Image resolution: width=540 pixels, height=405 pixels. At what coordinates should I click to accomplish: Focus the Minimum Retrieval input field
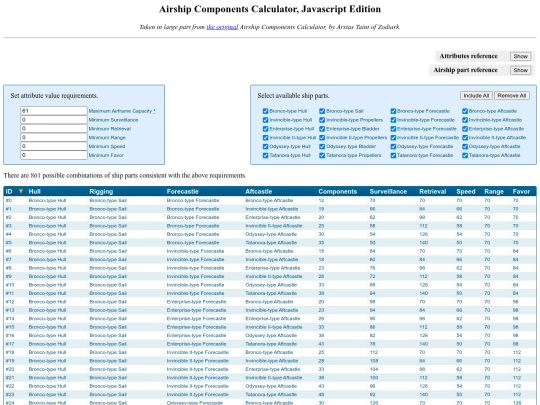(x=54, y=128)
